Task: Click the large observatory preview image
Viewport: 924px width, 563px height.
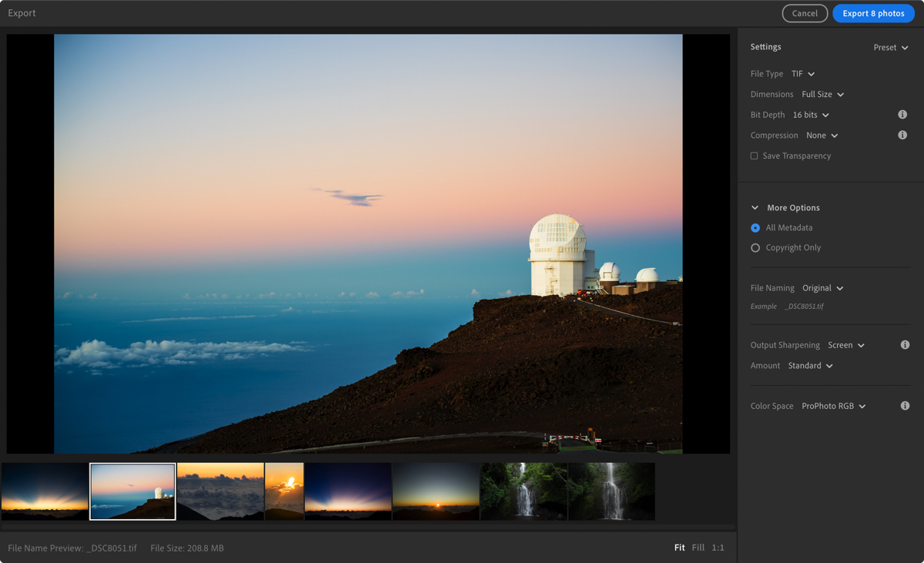Action: click(368, 243)
